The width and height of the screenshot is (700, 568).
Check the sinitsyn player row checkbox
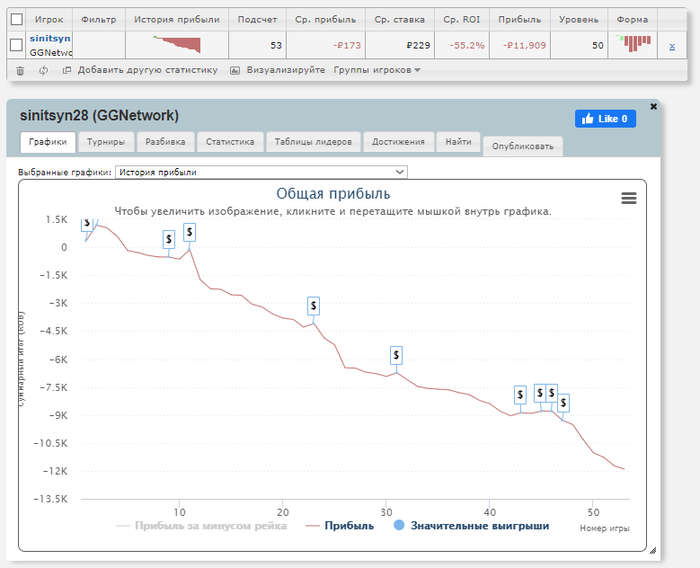click(17, 45)
